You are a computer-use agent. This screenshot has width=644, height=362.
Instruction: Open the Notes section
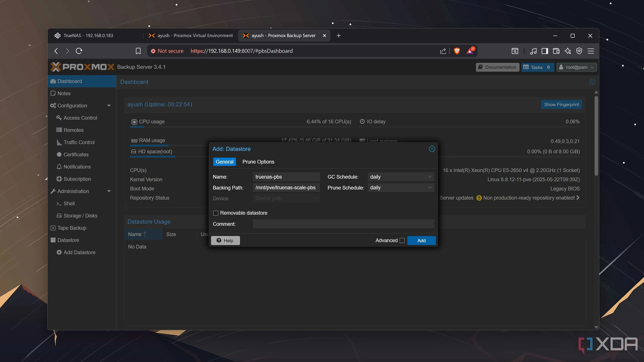point(64,93)
